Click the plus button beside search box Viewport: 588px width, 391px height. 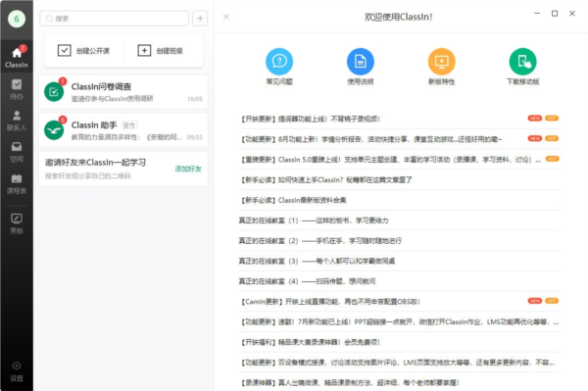(x=200, y=19)
